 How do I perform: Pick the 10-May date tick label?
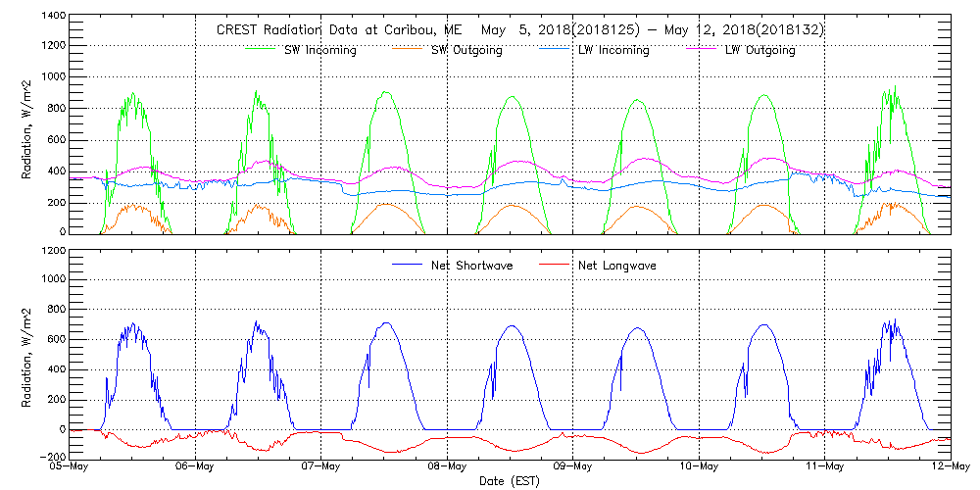[700, 467]
